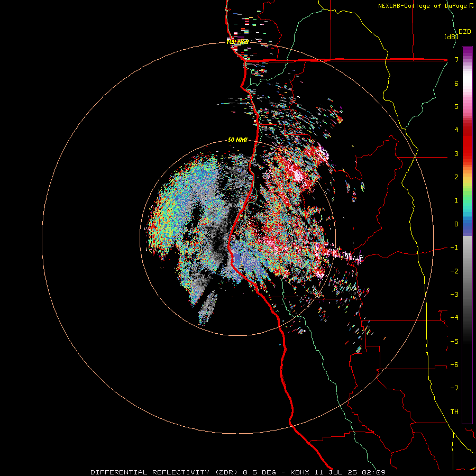Viewport: 476px width, 476px height.
Task: Click the [dB] unit label
Action: point(451,37)
